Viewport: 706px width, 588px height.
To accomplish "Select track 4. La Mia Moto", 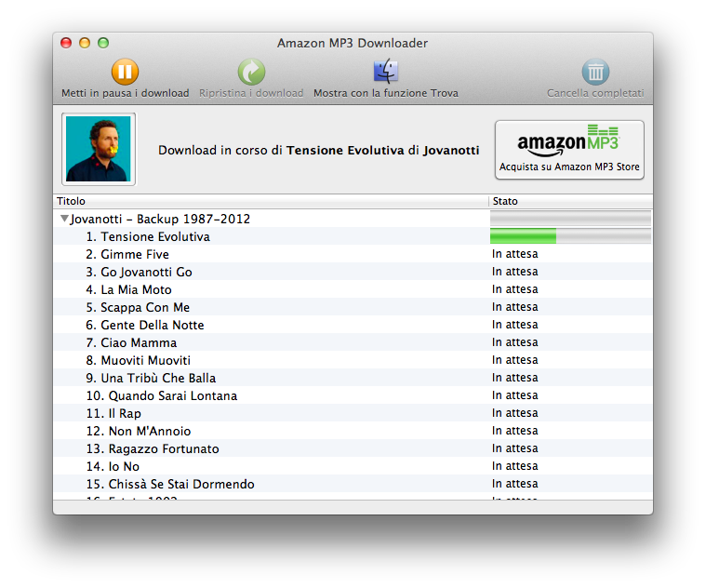I will coord(128,290).
